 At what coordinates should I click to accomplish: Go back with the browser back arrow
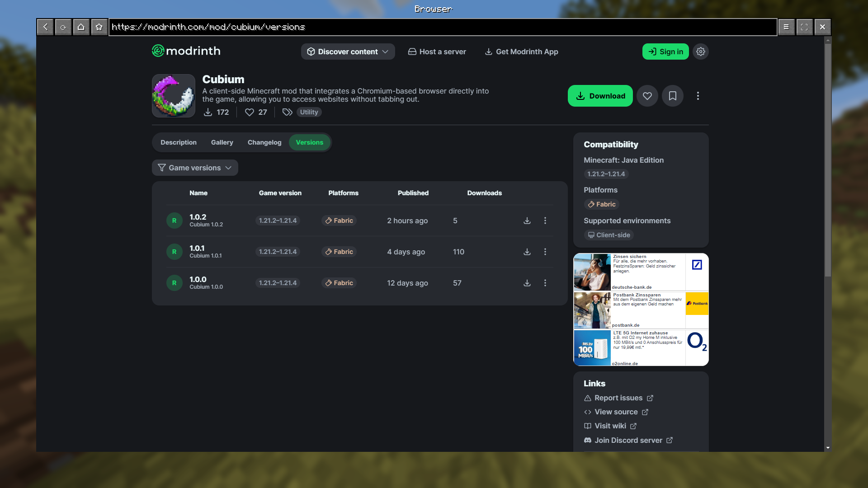[x=45, y=27]
